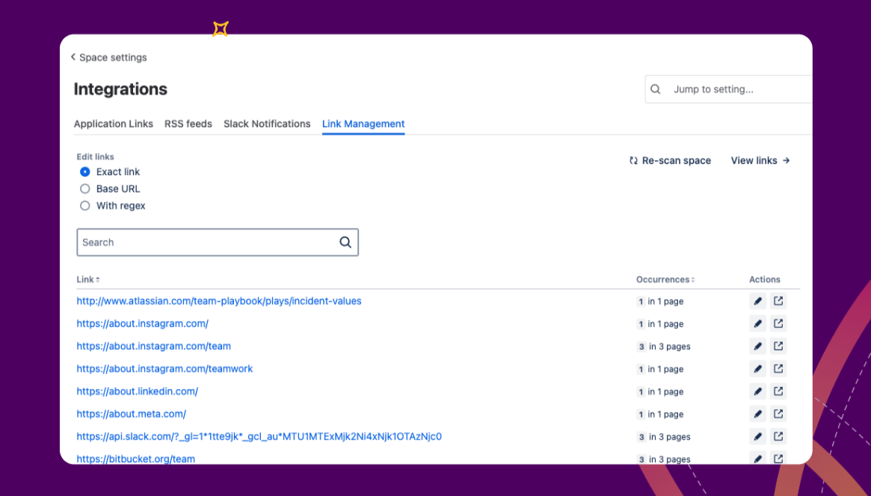Select the With regex radio option
This screenshot has height=496, width=871.
[x=84, y=206]
